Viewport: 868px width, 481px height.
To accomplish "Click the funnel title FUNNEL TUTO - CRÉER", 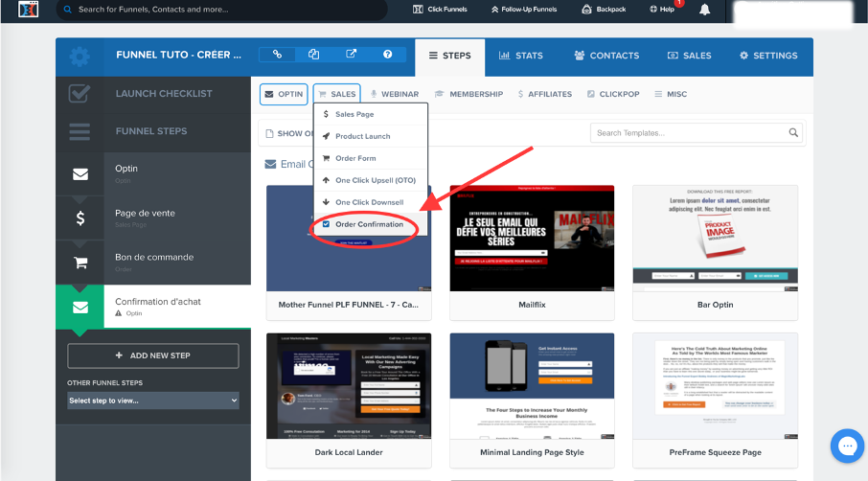I will (x=178, y=55).
